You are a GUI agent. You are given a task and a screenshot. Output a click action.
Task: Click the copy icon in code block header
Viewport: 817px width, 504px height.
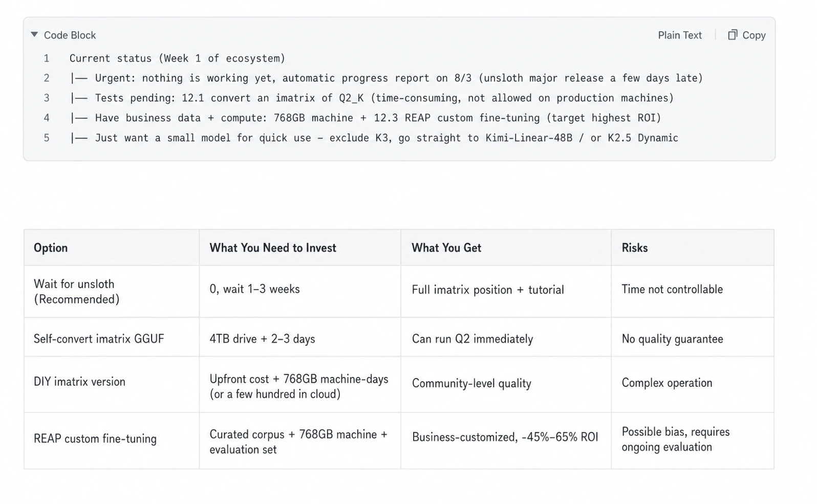[733, 35]
